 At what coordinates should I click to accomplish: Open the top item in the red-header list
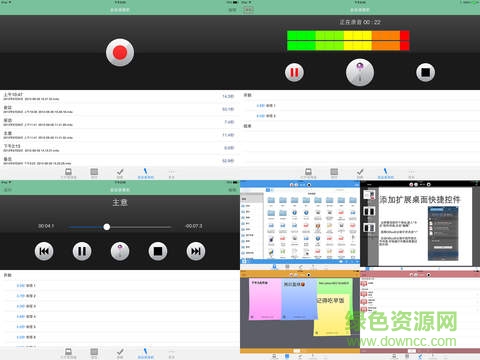[x=420, y=283]
